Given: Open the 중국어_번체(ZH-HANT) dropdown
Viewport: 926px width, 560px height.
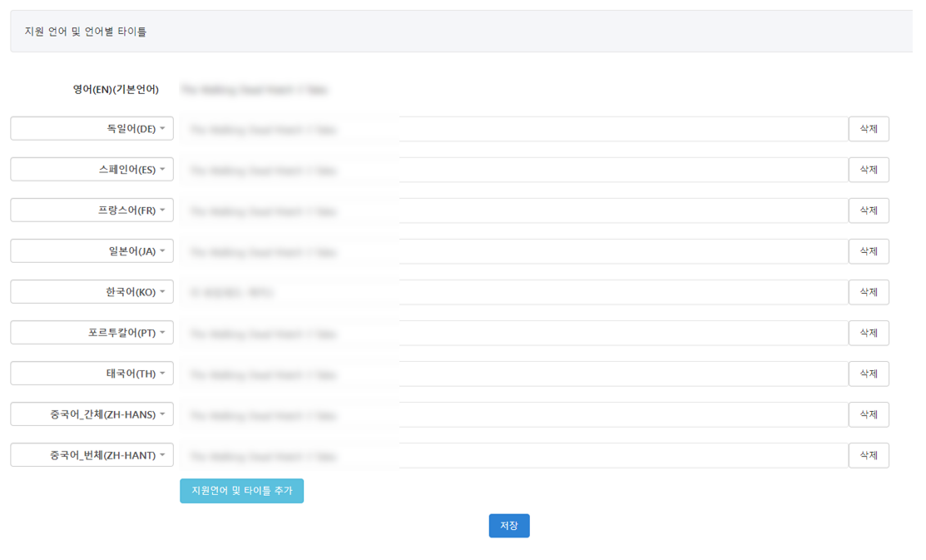Looking at the screenshot, I should (x=92, y=455).
